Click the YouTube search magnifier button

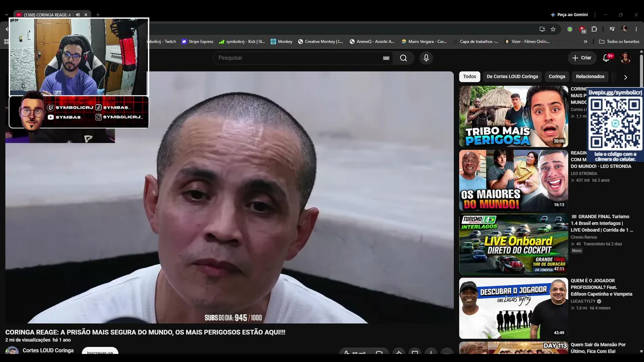[404, 58]
